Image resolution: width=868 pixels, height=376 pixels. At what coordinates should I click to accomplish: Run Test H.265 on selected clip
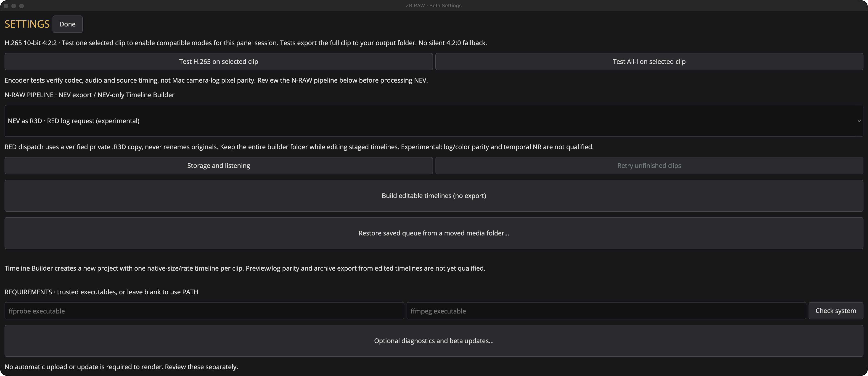pyautogui.click(x=218, y=62)
